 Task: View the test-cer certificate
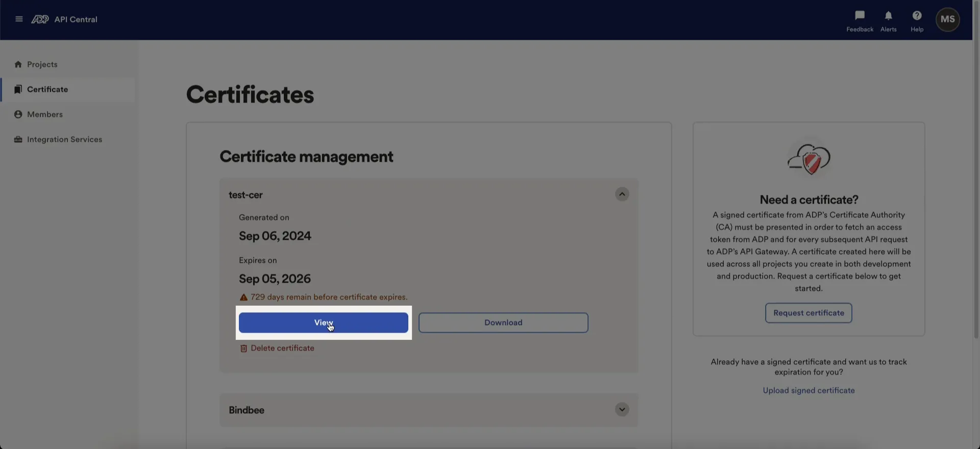point(324,322)
